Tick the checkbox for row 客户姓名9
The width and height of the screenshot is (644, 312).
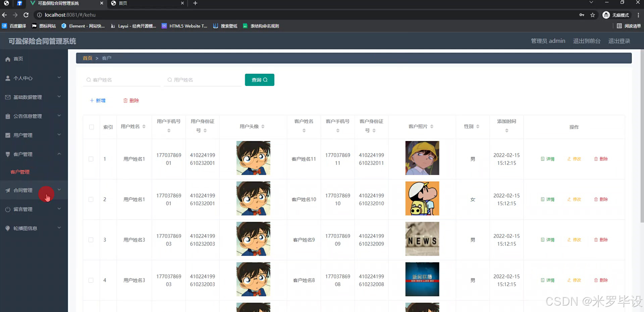(x=91, y=240)
